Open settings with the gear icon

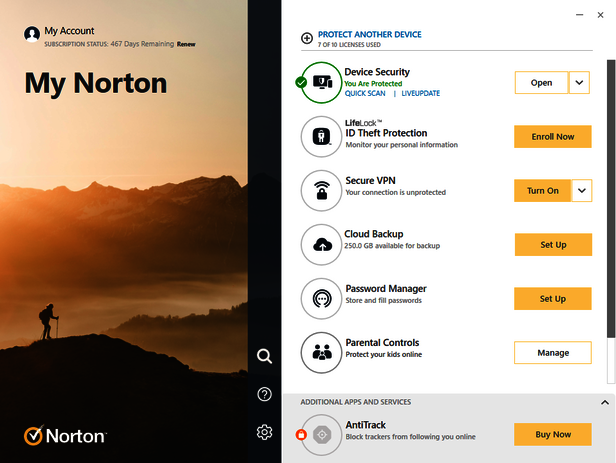click(264, 432)
